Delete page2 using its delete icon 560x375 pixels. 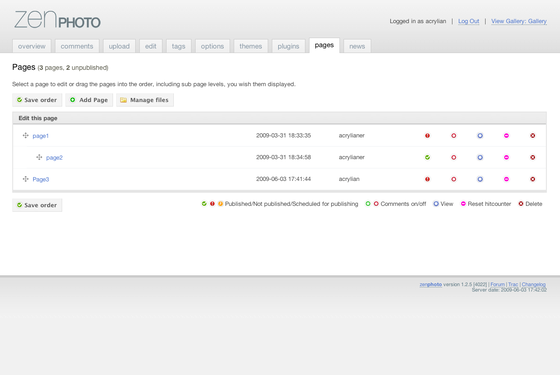tap(532, 158)
